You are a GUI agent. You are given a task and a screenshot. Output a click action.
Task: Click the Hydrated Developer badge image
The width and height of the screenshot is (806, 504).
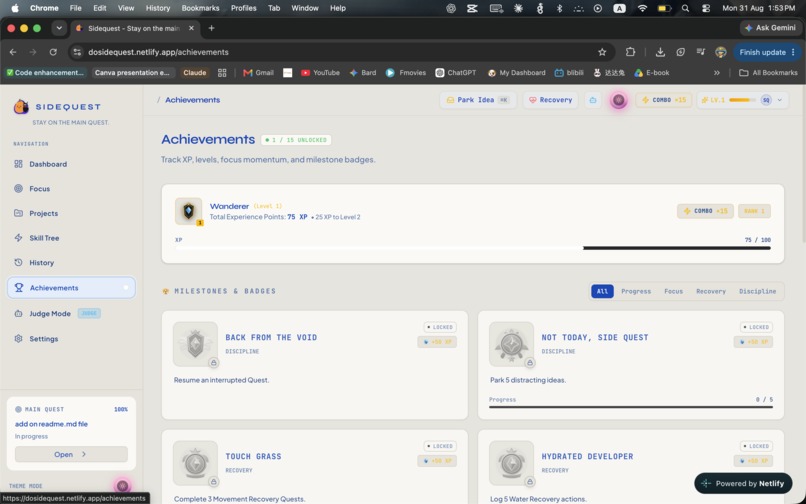pos(511,463)
